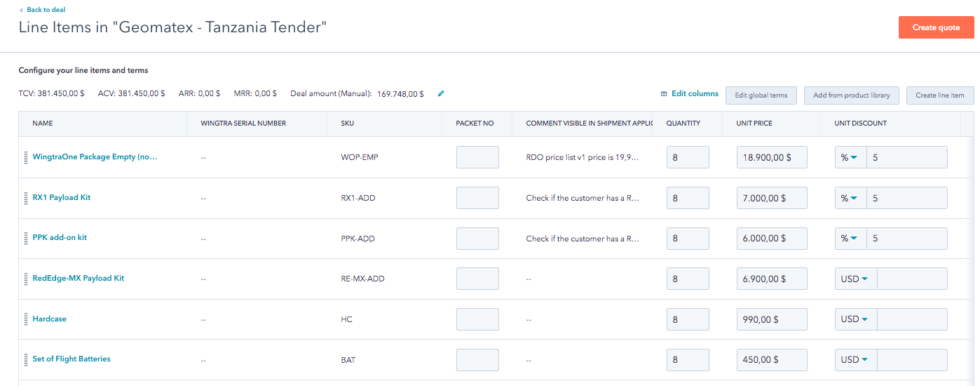980x386 pixels.
Task: Open the % discount type dropdown for WOP-EMP
Action: [850, 158]
